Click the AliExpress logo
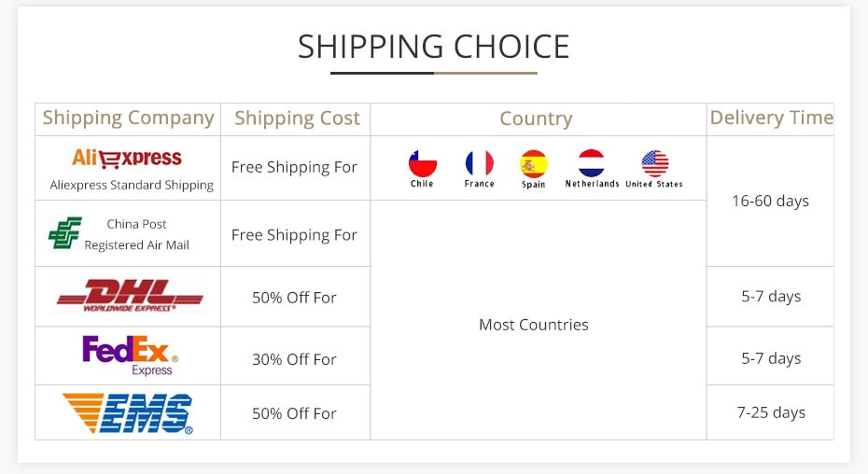The width and height of the screenshot is (868, 474). coord(127,158)
